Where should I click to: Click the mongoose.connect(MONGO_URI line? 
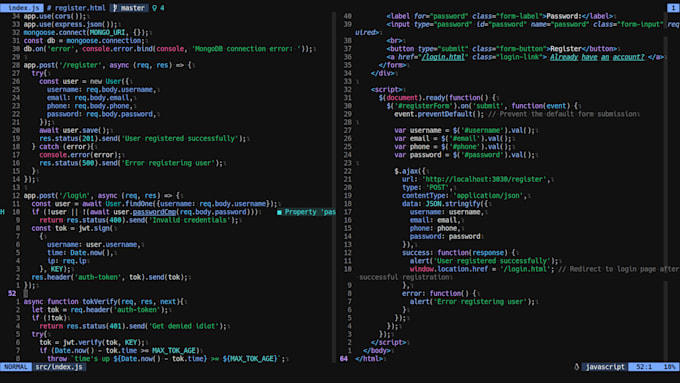click(86, 33)
